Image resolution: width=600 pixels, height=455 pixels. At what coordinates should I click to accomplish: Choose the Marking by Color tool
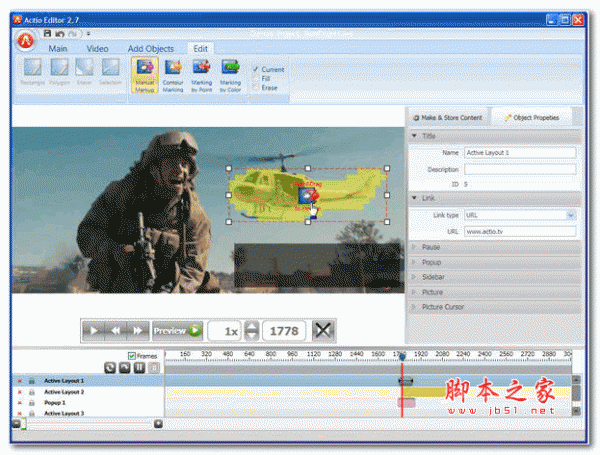pyautogui.click(x=230, y=76)
